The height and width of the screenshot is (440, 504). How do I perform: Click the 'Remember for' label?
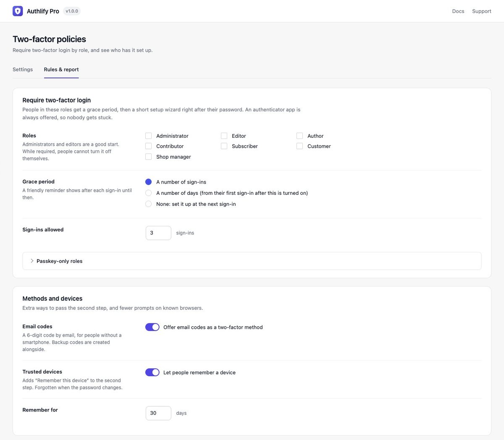tap(40, 410)
